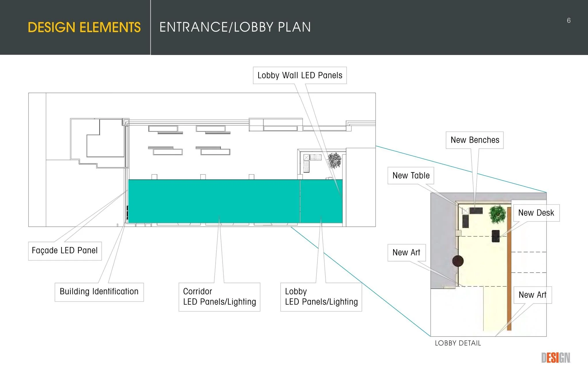The image size is (588, 380).
Task: Click the Façade LED Panel label
Action: click(x=65, y=250)
